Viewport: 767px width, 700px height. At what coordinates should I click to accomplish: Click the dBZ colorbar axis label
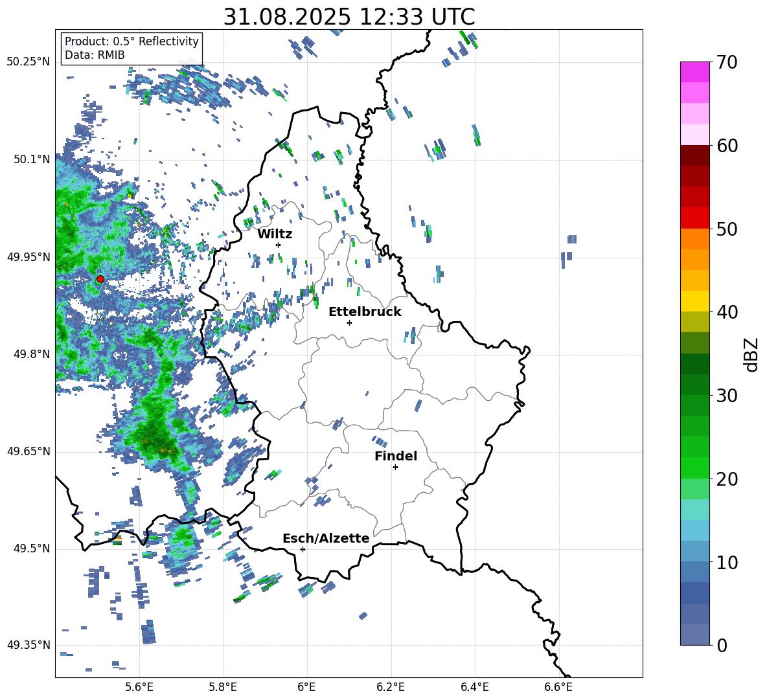click(x=752, y=354)
